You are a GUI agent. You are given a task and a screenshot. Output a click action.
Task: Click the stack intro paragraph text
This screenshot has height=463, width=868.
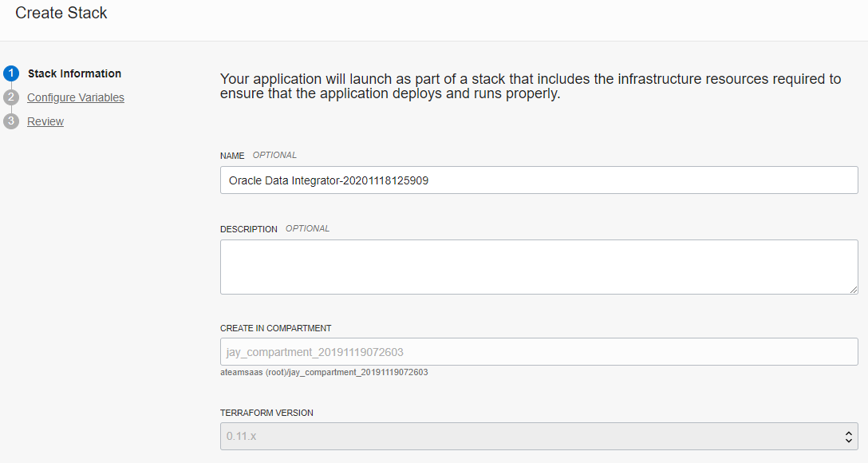tap(530, 86)
